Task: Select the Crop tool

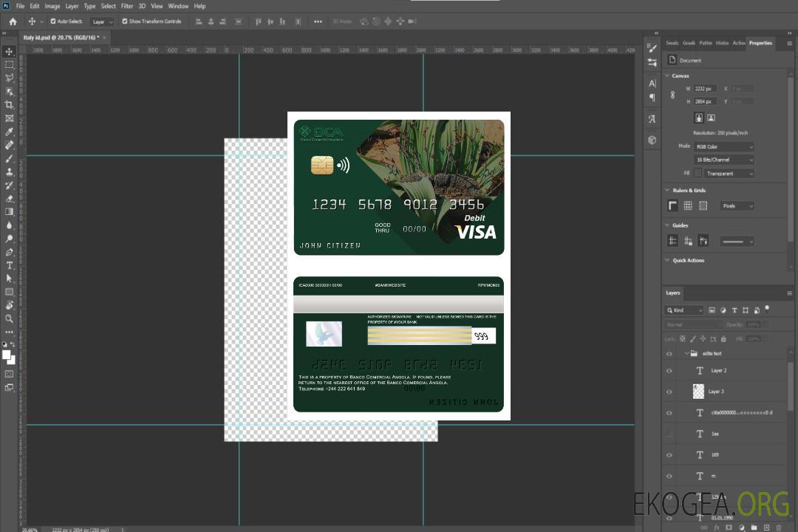Action: 9,105
